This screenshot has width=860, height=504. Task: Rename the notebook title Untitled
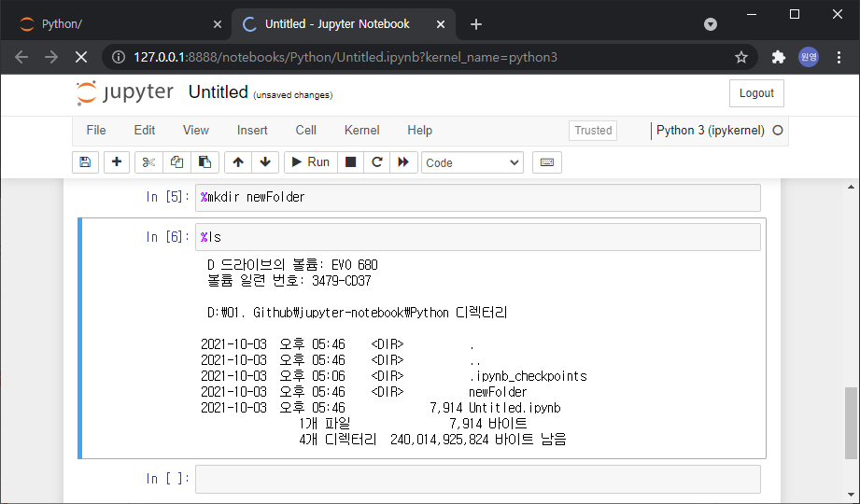[x=219, y=92]
